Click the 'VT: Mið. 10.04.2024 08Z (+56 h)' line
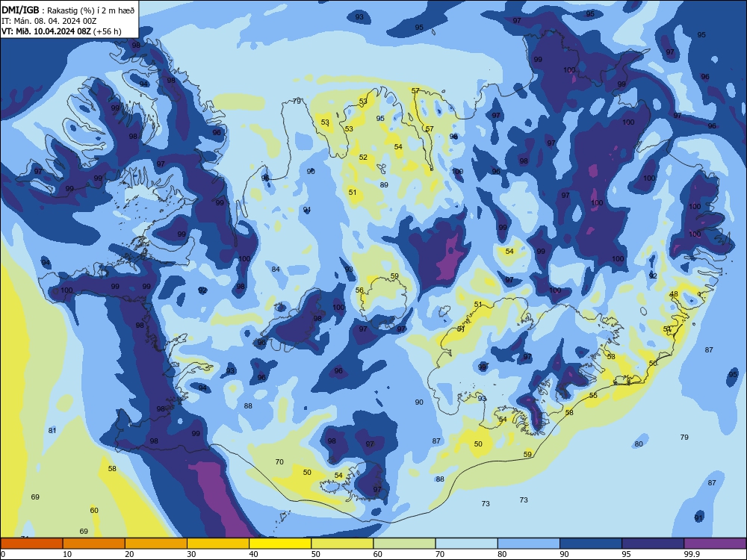747x560 pixels. (x=61, y=31)
